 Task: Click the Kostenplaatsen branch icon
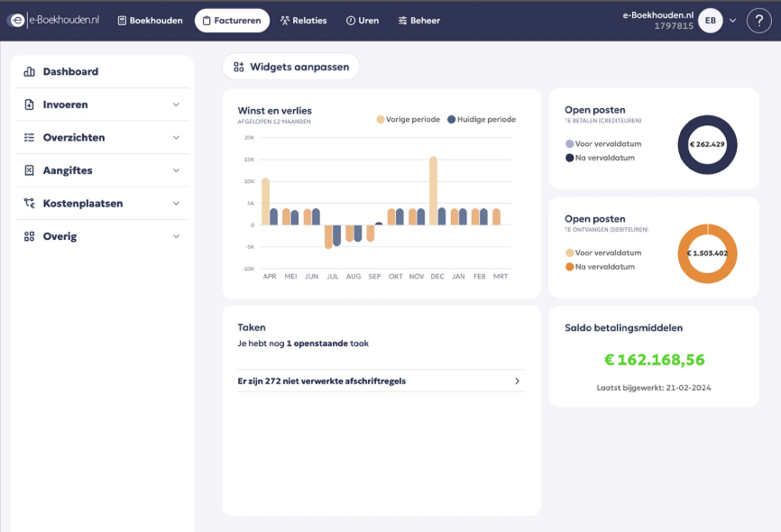29,204
